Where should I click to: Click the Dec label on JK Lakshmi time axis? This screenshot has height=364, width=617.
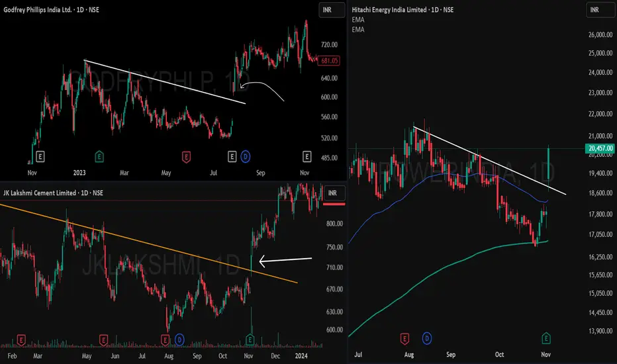point(275,356)
